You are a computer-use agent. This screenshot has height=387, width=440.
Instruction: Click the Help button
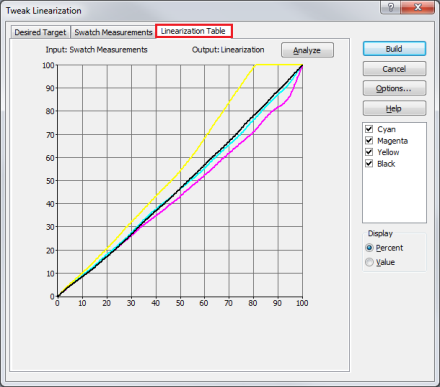point(394,108)
